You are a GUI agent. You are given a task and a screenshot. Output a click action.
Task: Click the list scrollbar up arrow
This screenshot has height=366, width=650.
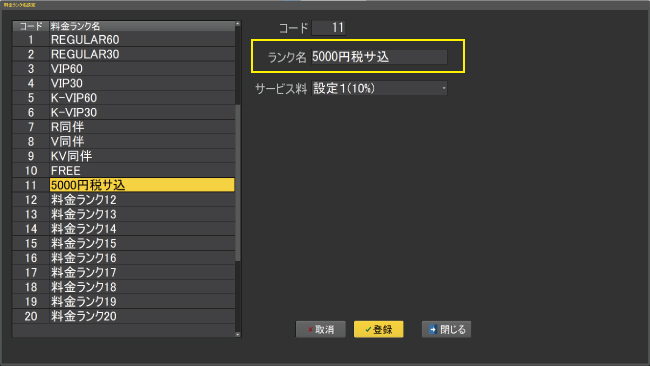pyautogui.click(x=238, y=24)
